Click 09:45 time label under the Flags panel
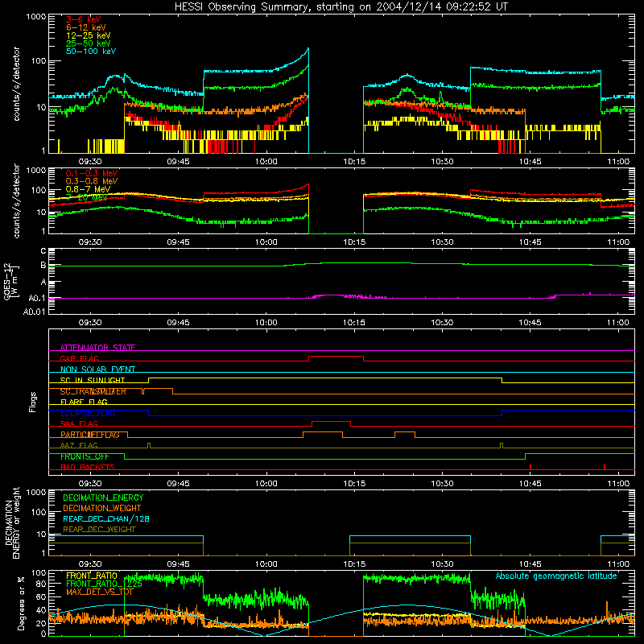Image resolution: width=644 pixels, height=644 pixels. 178,484
